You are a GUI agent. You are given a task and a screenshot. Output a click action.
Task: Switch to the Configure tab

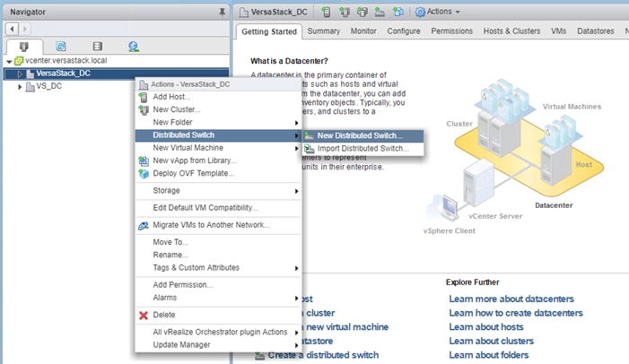(404, 31)
